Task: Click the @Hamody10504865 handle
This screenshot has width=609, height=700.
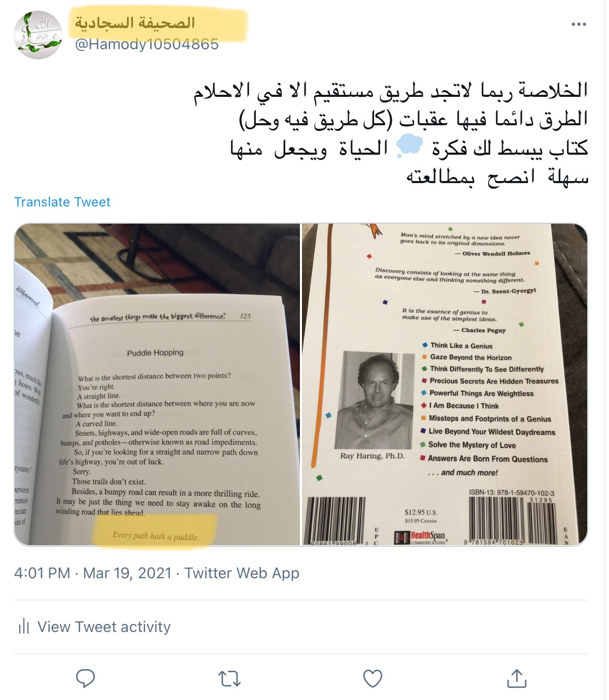Action: click(147, 45)
